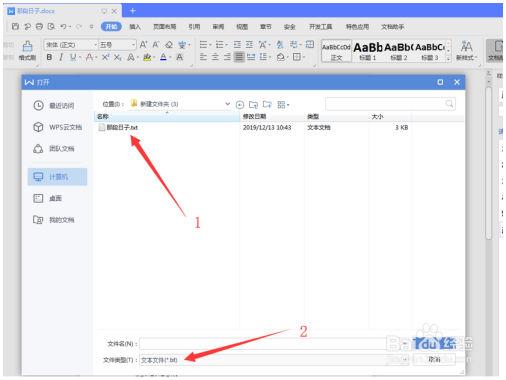Expand the folder location dropdown
The image size is (506, 380).
(x=227, y=104)
